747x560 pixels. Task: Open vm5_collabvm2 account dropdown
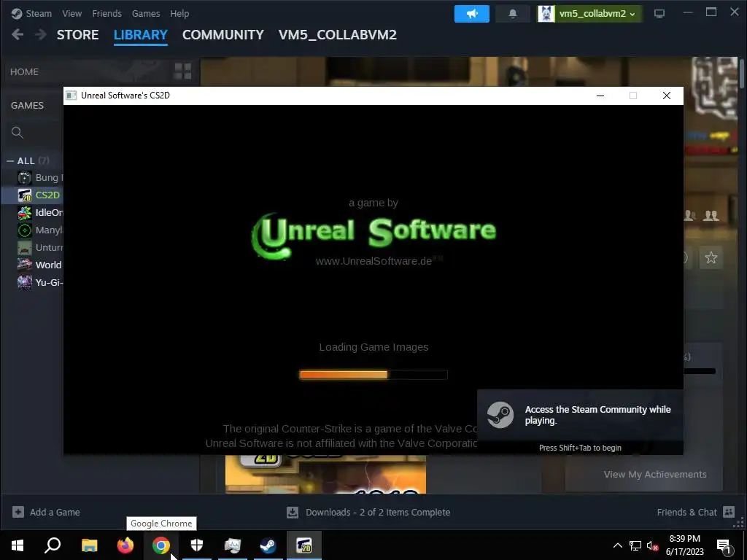coord(589,14)
